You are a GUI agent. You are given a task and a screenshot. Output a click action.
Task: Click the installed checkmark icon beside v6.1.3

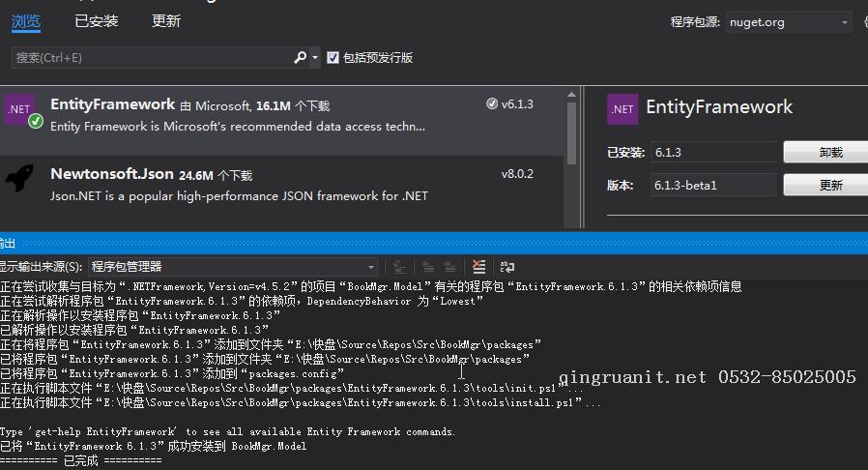[x=492, y=104]
